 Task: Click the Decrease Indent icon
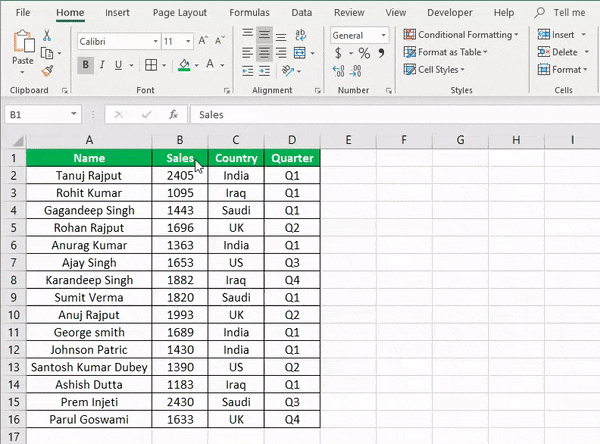pyautogui.click(x=248, y=71)
